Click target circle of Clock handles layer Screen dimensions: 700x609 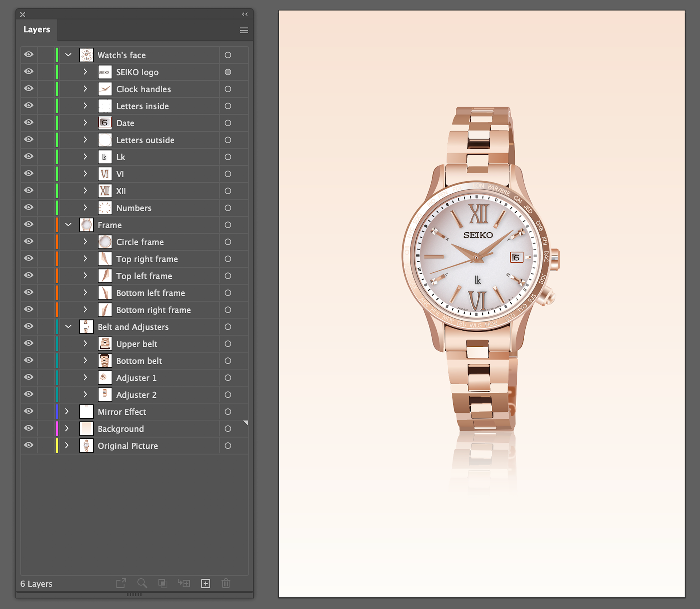228,89
